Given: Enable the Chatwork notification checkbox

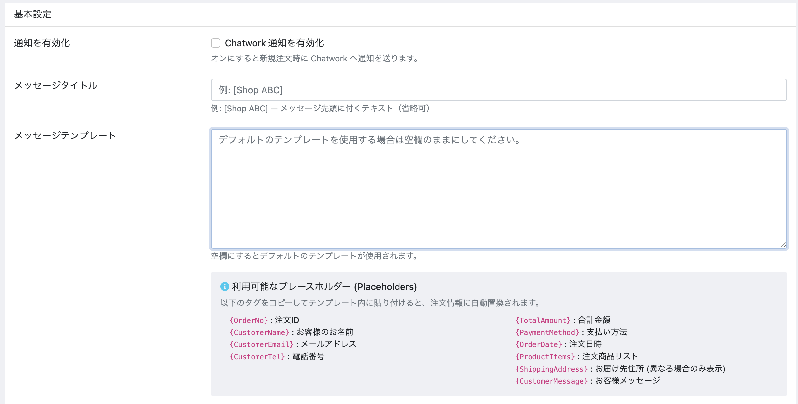Looking at the screenshot, I should point(215,43).
